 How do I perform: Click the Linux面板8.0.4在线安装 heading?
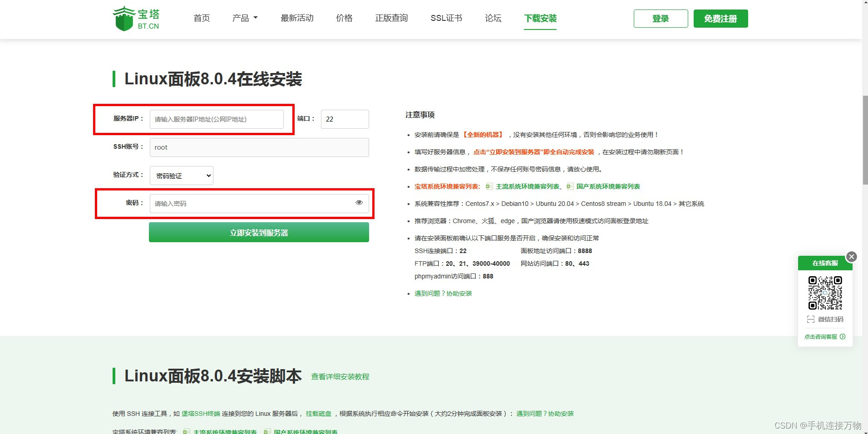pyautogui.click(x=213, y=79)
